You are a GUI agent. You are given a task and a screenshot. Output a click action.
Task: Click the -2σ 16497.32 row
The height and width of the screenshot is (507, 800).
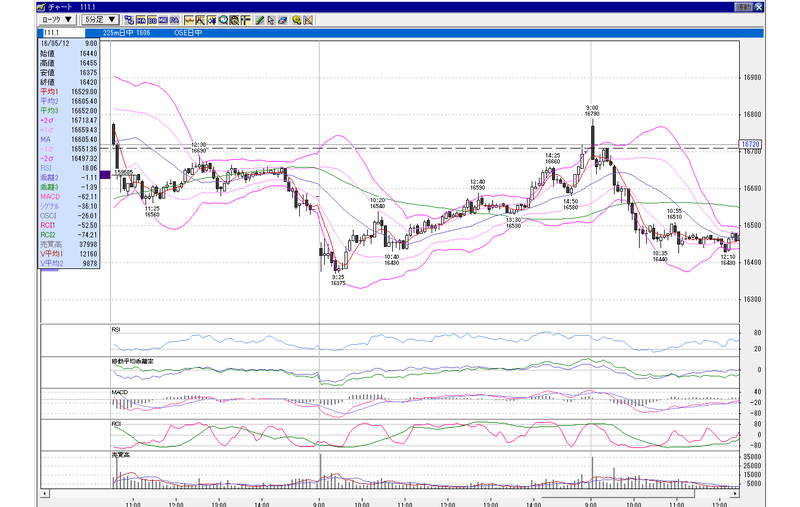click(69, 159)
